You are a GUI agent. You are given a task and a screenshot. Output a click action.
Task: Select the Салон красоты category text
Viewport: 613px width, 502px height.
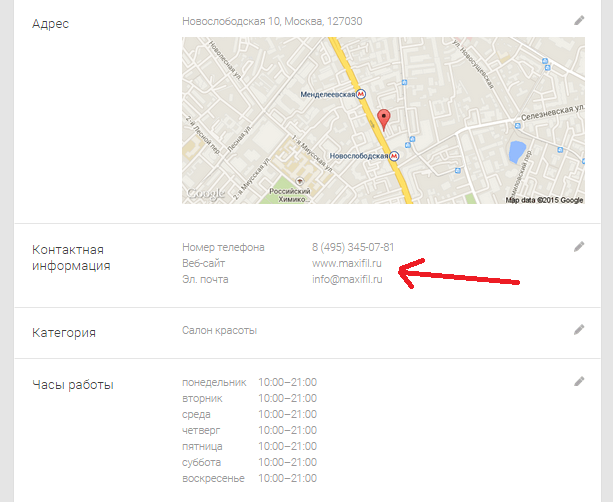[219, 330]
